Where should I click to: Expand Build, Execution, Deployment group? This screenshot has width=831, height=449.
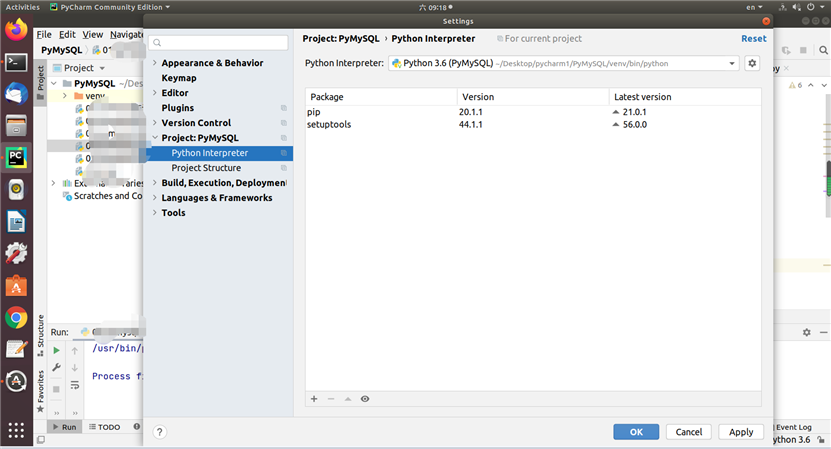155,183
